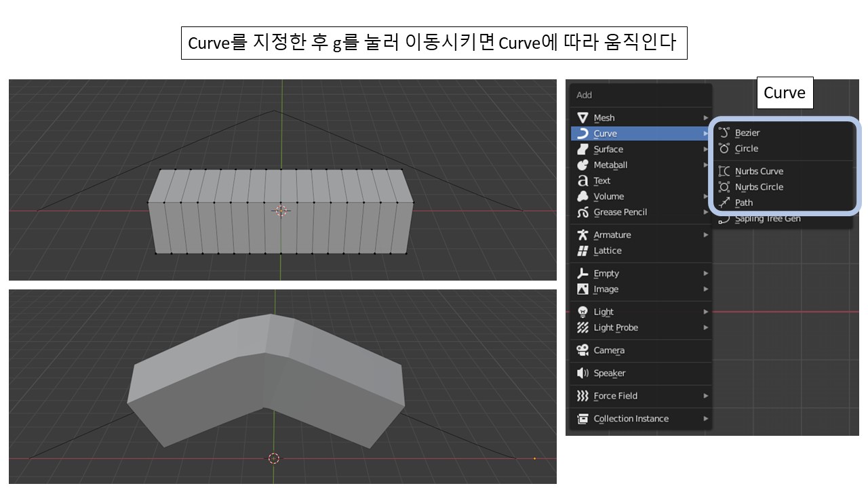
Task: Select the Surface icon
Action: click(583, 149)
